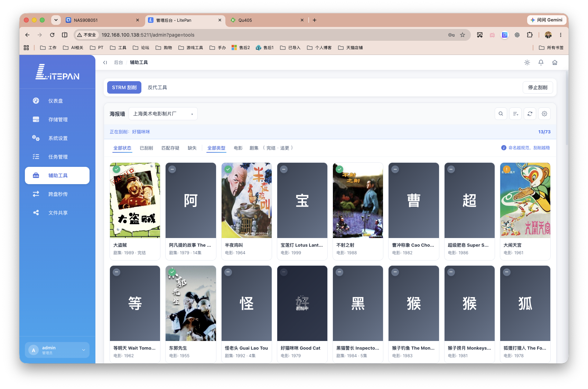Toggle the light/dark theme sun icon
The width and height of the screenshot is (588, 389).
[527, 63]
